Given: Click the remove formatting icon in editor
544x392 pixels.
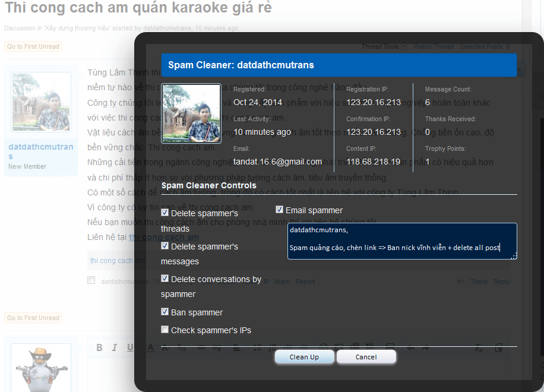Looking at the screenshot, I should click(479, 347).
